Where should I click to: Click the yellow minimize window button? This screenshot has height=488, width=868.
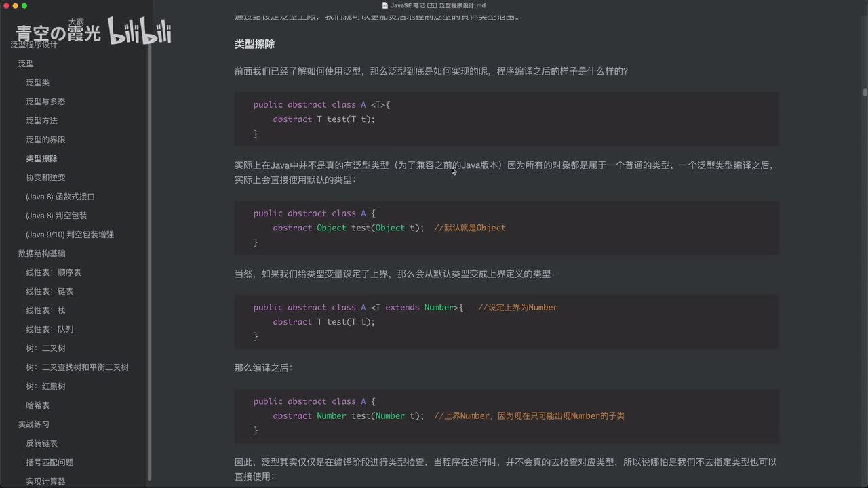[15, 5]
